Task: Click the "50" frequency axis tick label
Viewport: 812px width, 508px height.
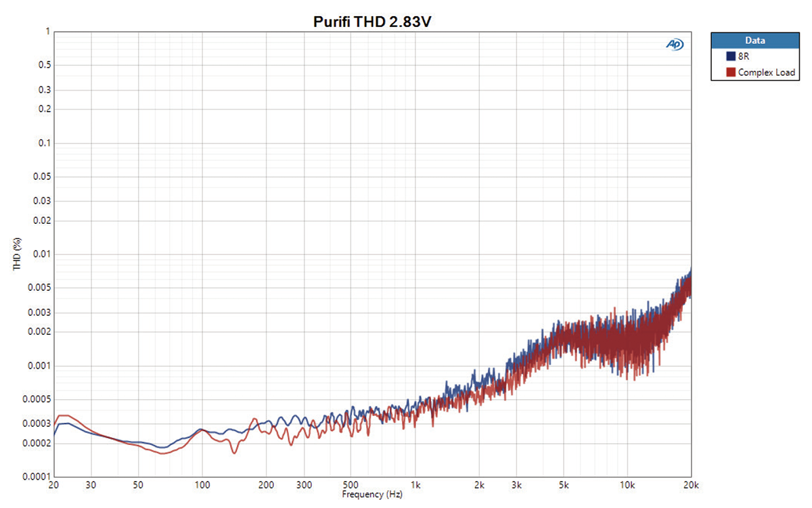Action: pyautogui.click(x=138, y=485)
